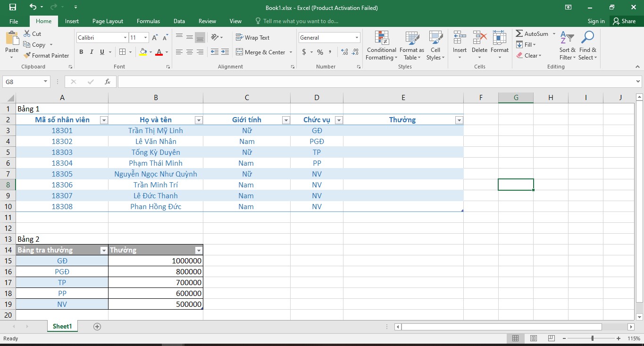Click the Insert Function fx icon
Screen dimensions: 644x346
click(108, 82)
